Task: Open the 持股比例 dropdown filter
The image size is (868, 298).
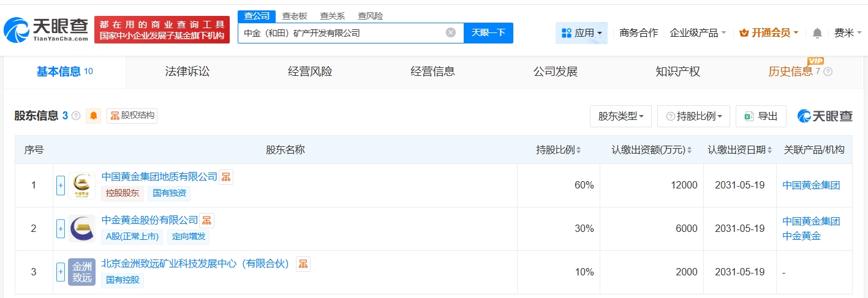Action: tap(693, 116)
